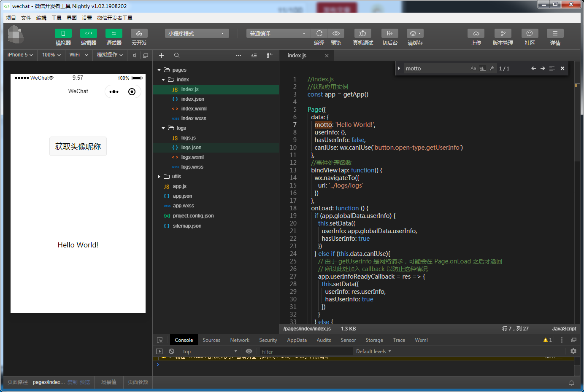Screen dimensions: 584x392
Task: Open the Default levels dropdown
Action: click(373, 351)
